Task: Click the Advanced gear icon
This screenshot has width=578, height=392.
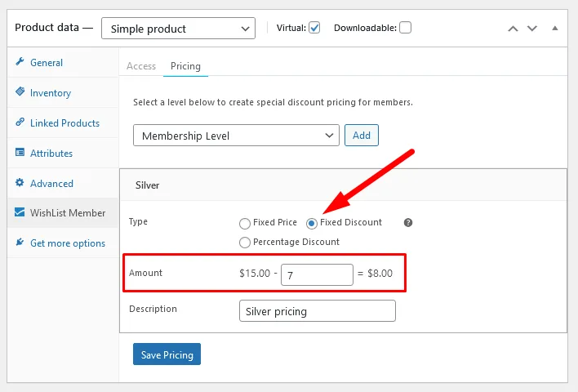Action: pyautogui.click(x=20, y=184)
